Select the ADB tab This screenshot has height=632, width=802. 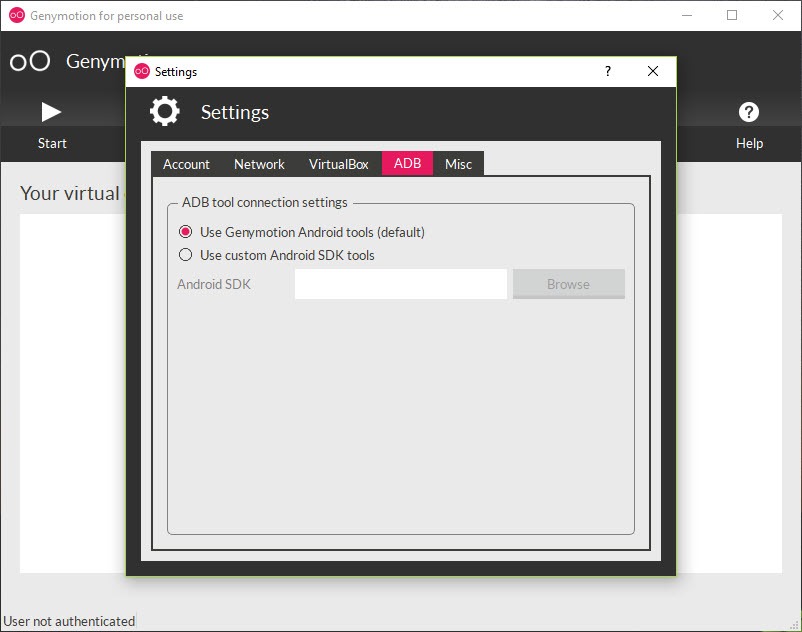coord(407,163)
